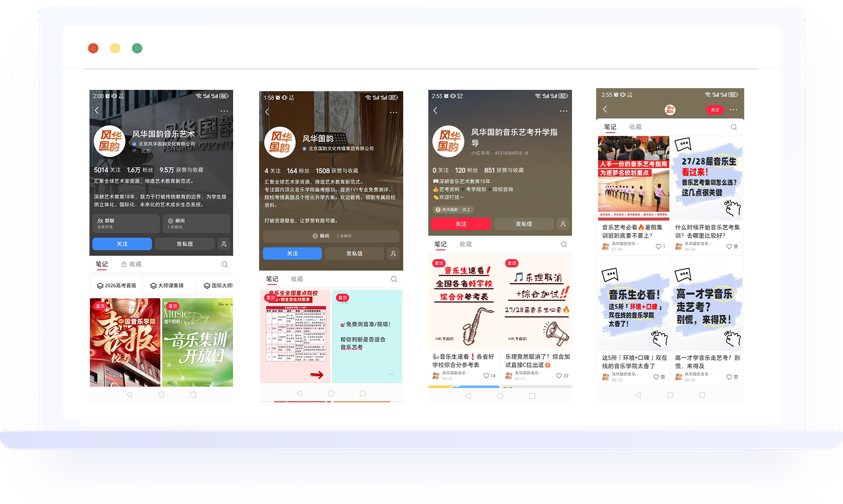Screen dimensions: 843x504
Task: Open the red 喜报 pinned note thumbnail
Action: point(125,342)
